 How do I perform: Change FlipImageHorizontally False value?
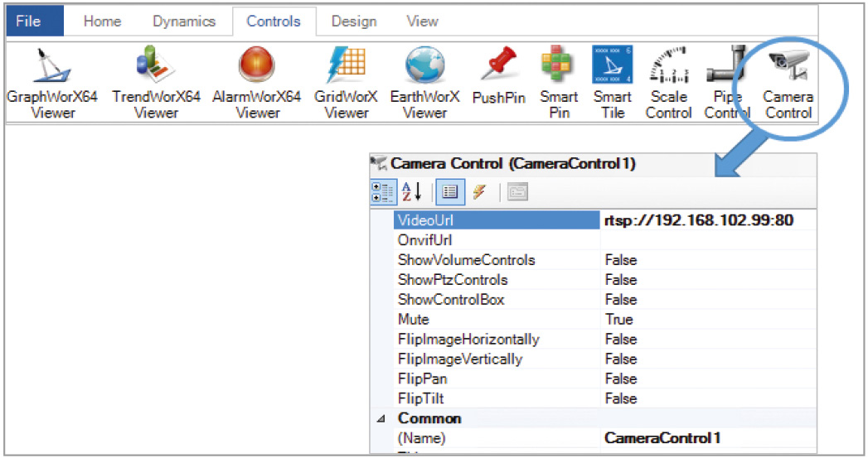click(x=708, y=339)
